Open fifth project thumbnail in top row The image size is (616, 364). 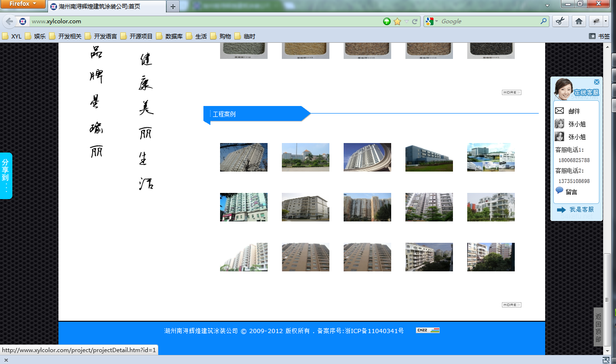click(491, 157)
